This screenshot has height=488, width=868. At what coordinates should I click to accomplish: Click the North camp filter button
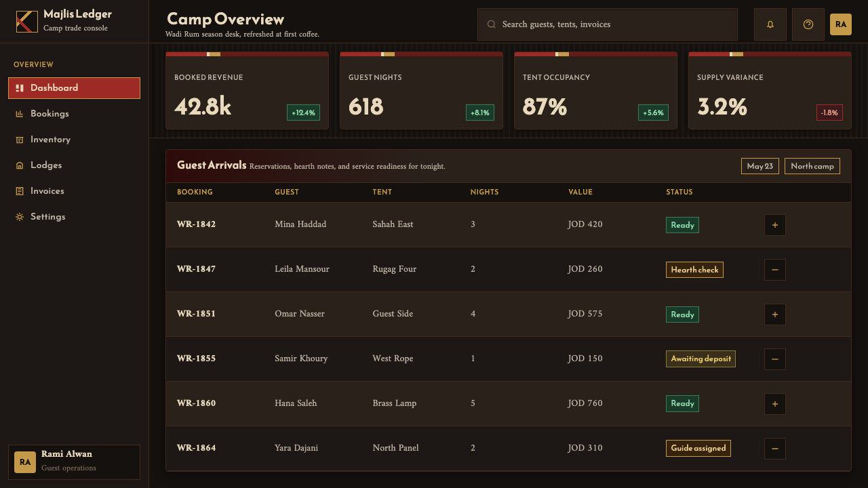point(812,166)
